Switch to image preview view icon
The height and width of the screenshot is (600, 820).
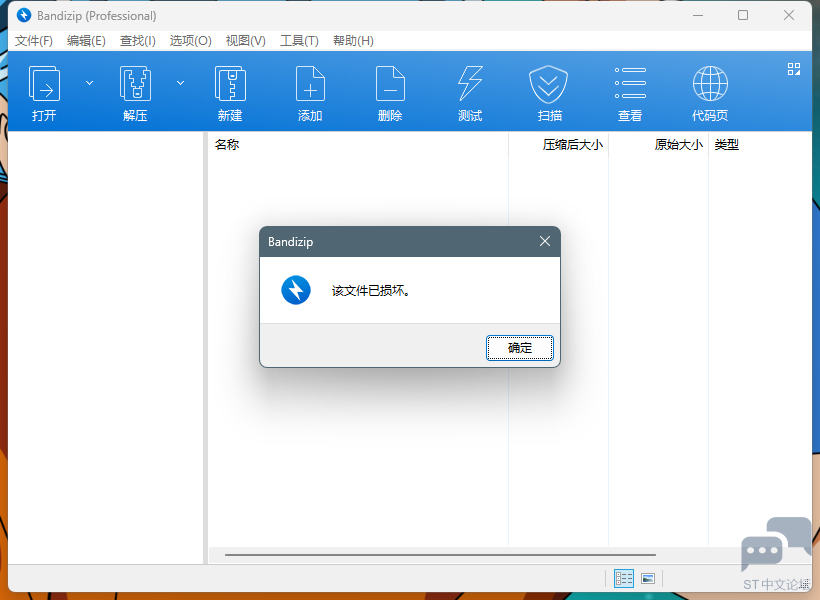point(648,579)
